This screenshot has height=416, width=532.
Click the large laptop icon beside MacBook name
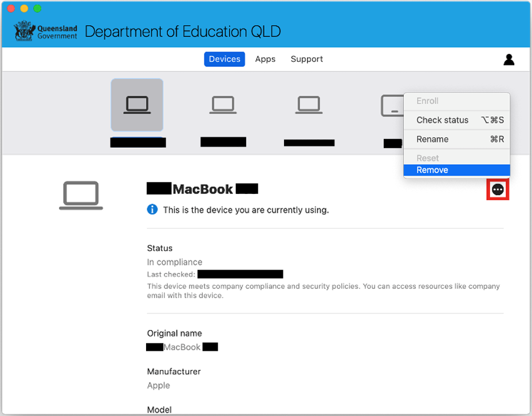pos(81,196)
